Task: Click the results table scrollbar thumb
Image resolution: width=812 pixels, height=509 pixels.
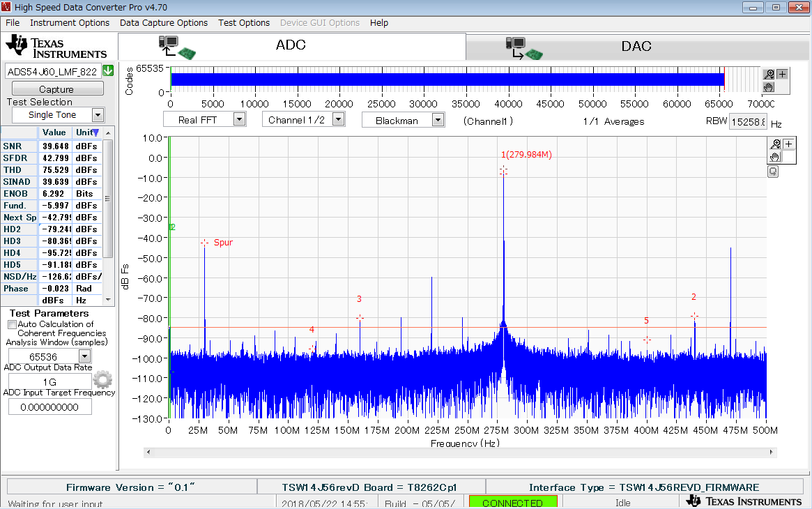Action: pos(108,199)
